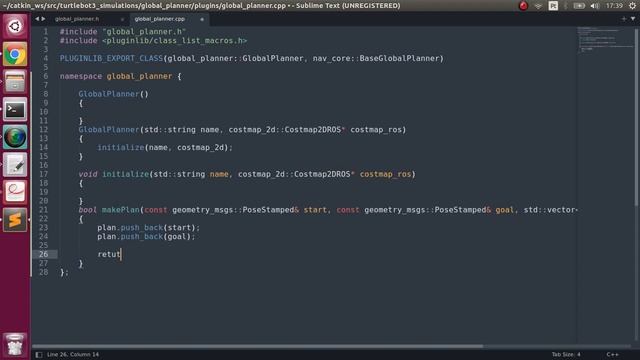
Task: Click the horizontal scrollbar
Action: [257, 346]
